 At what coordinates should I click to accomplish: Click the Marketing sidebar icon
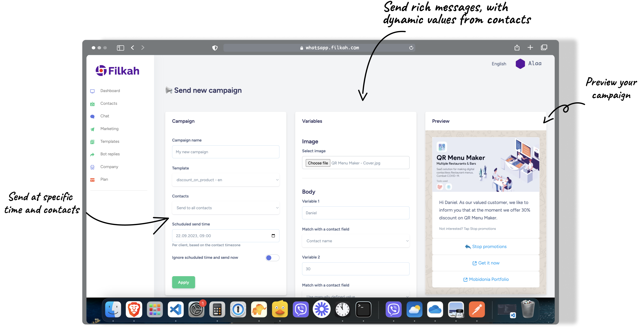point(93,129)
